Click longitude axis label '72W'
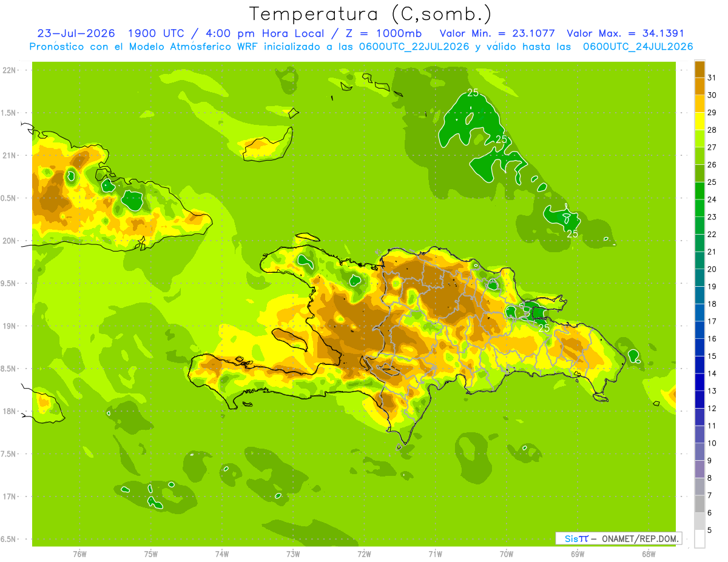 (364, 554)
